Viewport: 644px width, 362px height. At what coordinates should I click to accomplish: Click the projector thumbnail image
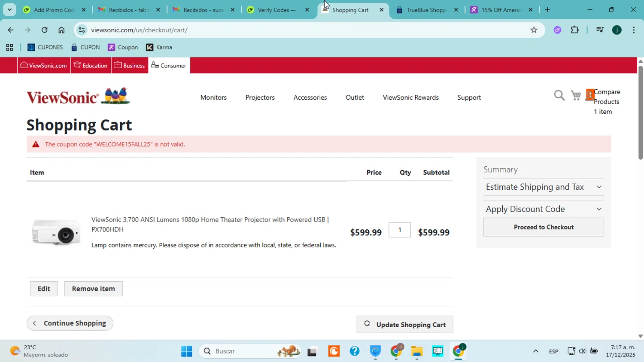(x=56, y=232)
